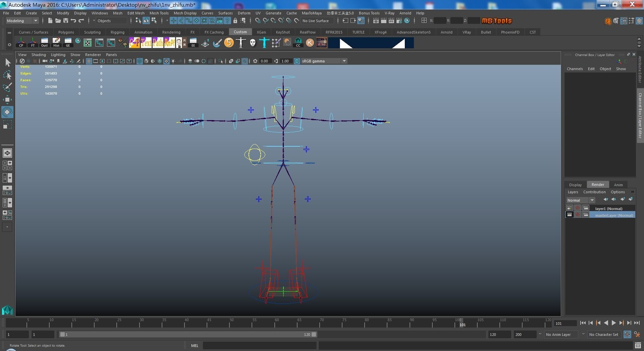Viewport: 644px width, 351px height.
Task: Switch to the AdvancedSkeleton5 shelf tab
Action: click(x=414, y=32)
